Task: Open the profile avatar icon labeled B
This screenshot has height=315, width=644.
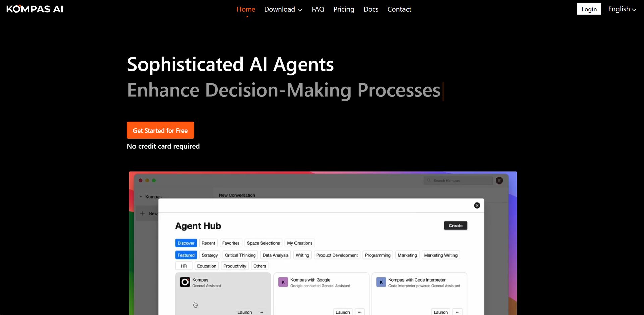Action: [499, 180]
